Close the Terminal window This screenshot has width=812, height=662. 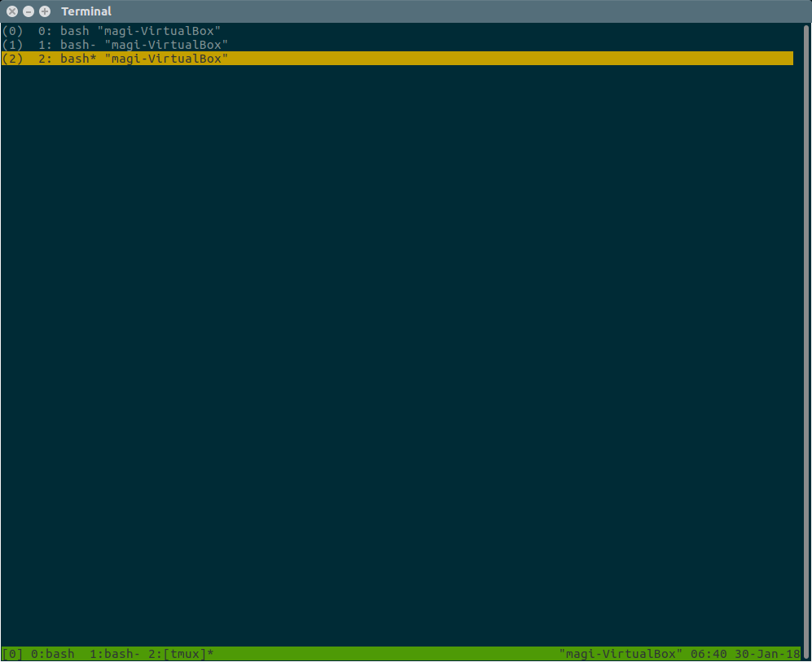[x=12, y=11]
